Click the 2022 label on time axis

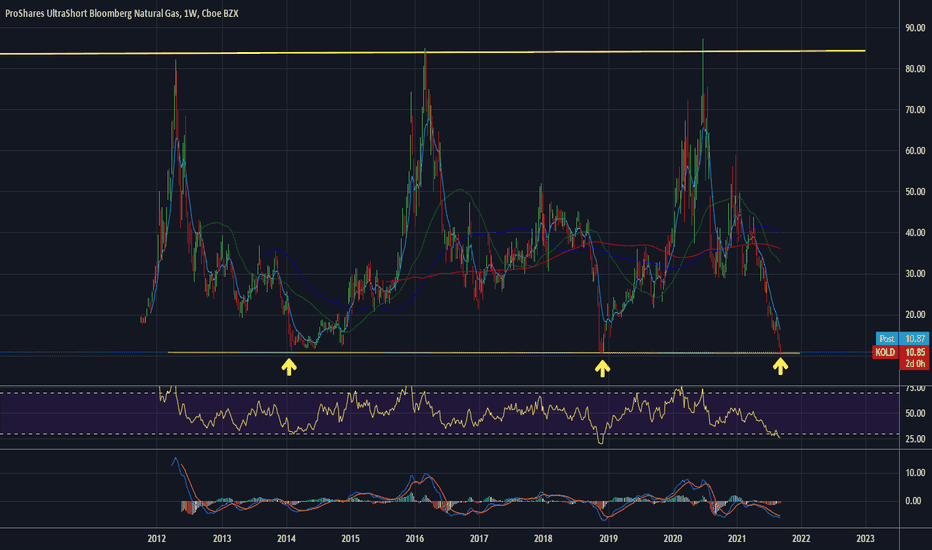point(801,539)
